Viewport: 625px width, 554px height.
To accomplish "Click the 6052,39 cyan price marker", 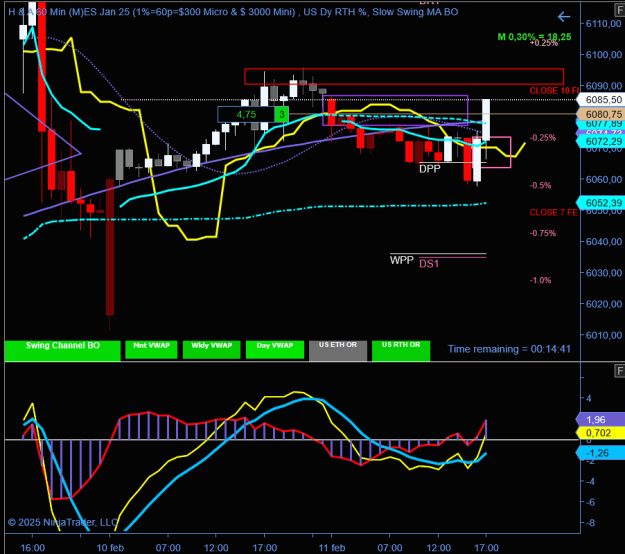I will tap(602, 203).
